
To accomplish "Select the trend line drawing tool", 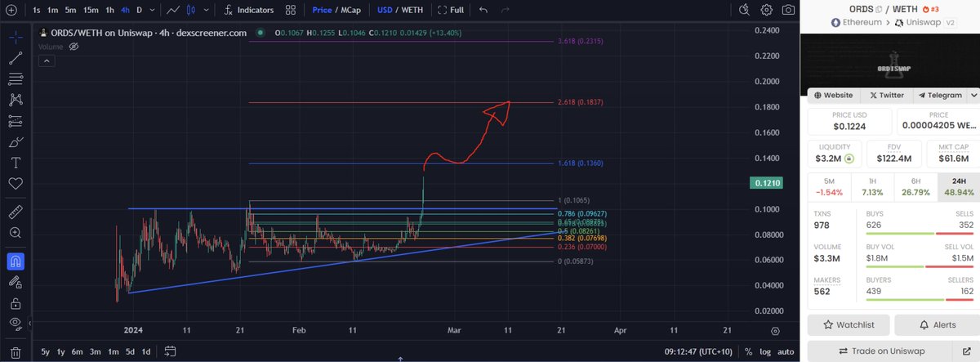I will [x=16, y=58].
